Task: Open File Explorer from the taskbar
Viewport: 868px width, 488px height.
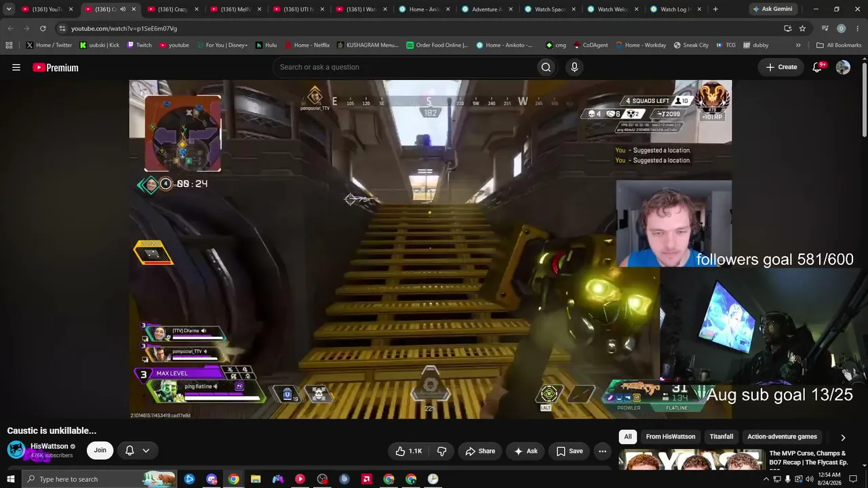Action: (256, 479)
